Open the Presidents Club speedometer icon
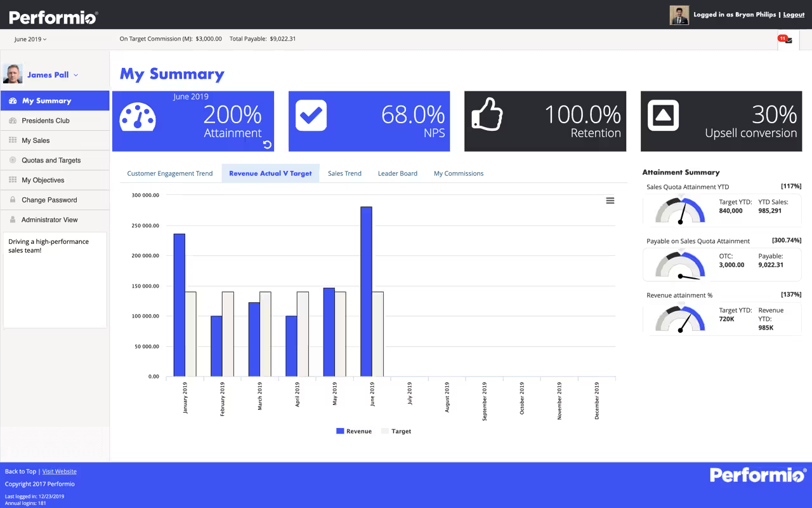Viewport: 812px width, 508px height. [x=14, y=120]
